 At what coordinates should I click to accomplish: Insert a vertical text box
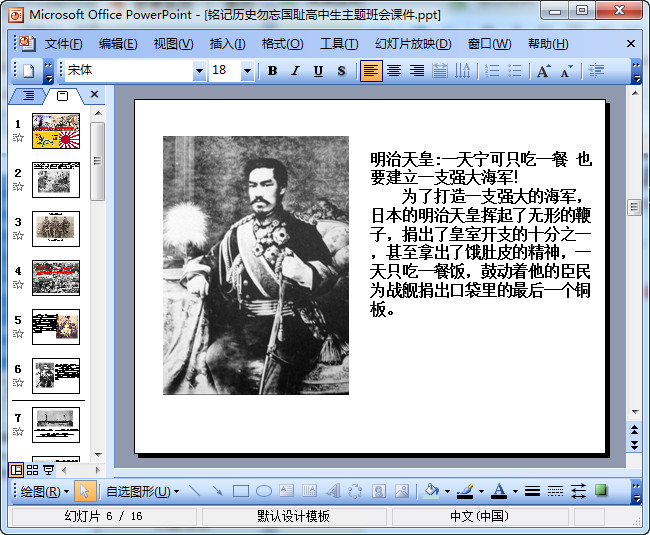tap(309, 491)
